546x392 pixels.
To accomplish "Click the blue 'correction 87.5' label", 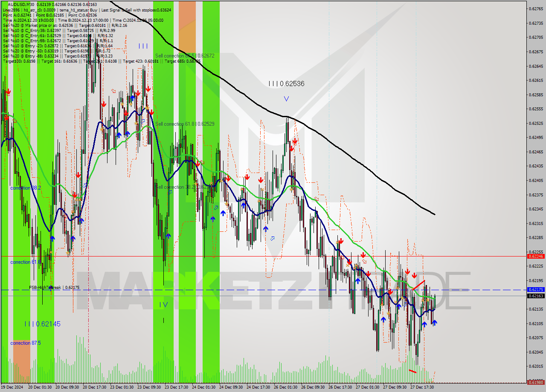I will (x=26, y=343).
